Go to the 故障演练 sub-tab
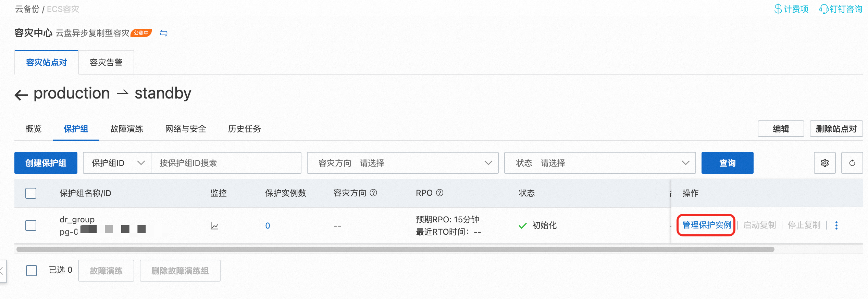868x299 pixels. pos(127,129)
